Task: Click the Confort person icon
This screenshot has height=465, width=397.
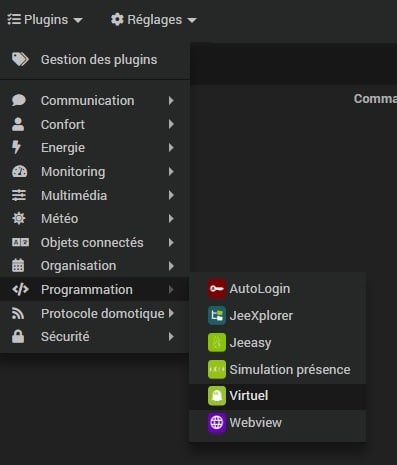Action: (x=18, y=124)
